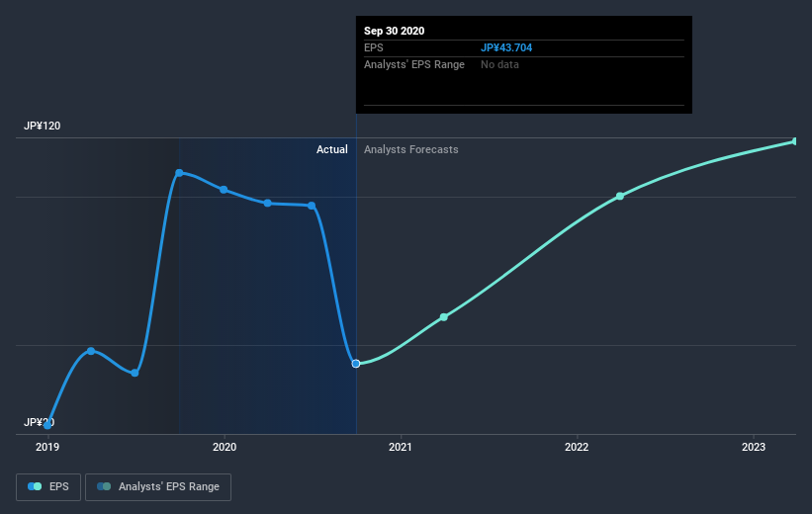The width and height of the screenshot is (812, 514).
Task: Click the 'Actual' label
Action: tap(332, 149)
